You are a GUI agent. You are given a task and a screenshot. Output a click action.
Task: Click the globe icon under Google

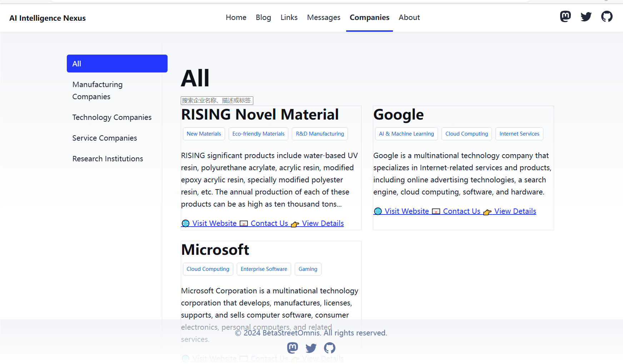[x=378, y=211]
